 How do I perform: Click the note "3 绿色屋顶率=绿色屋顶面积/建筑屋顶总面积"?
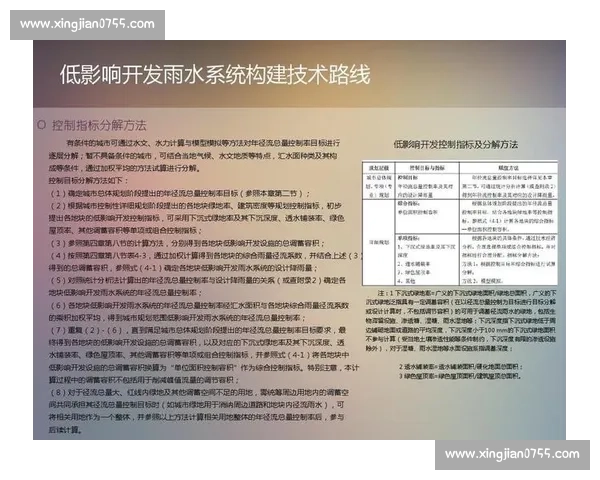460,376
